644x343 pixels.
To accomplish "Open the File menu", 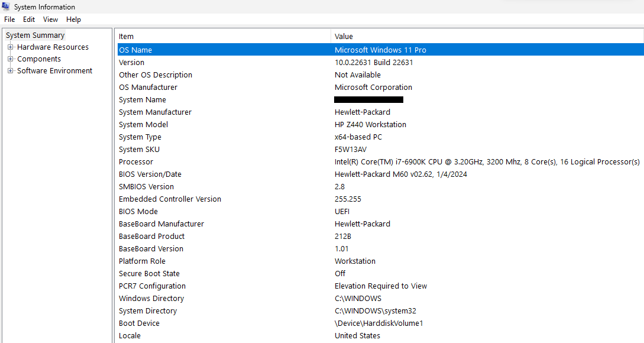I will click(x=9, y=19).
